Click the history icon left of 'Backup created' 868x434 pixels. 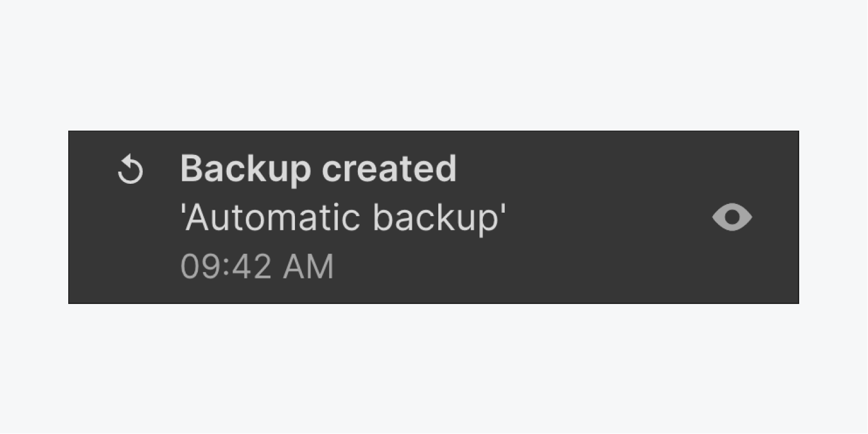(130, 171)
